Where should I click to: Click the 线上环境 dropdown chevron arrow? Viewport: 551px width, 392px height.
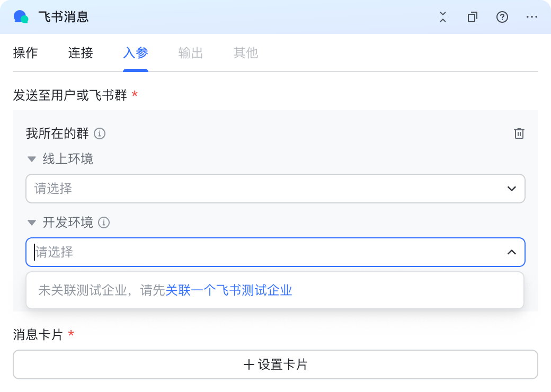pos(512,189)
